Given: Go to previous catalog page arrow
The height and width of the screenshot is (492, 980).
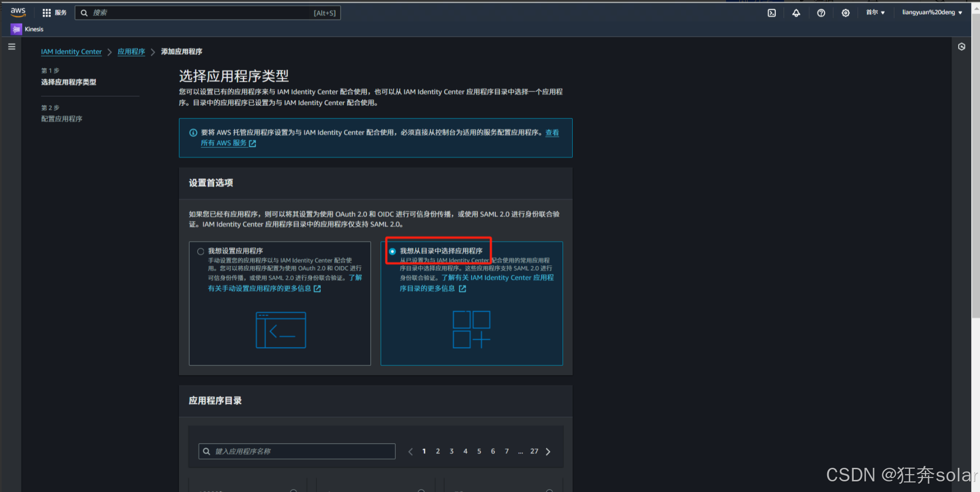Looking at the screenshot, I should point(410,451).
